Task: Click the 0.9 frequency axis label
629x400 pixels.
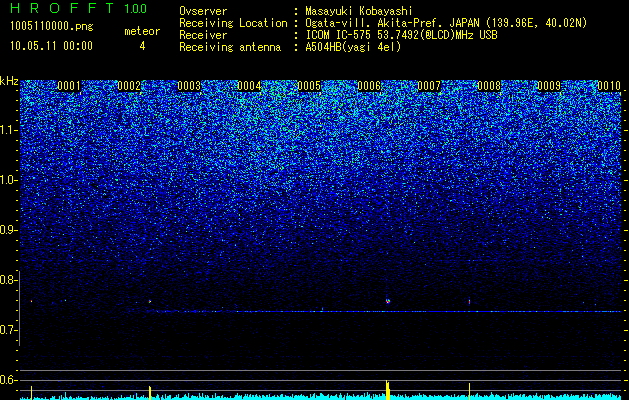Action: tap(8, 230)
